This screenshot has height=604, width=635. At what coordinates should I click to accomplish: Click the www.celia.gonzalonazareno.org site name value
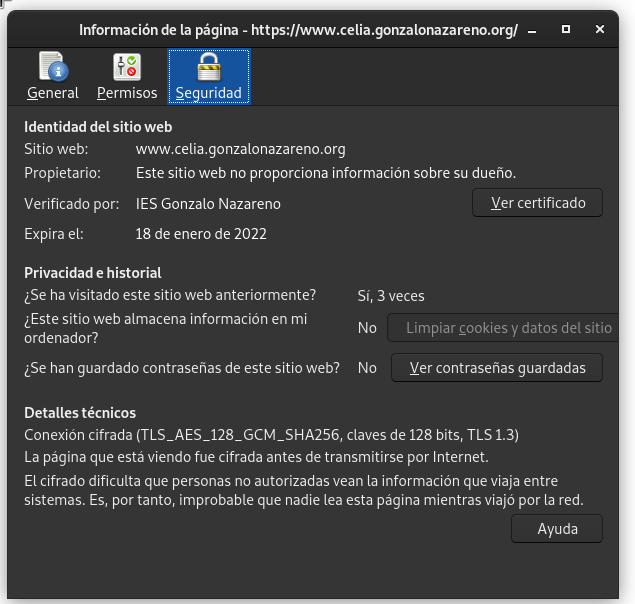pyautogui.click(x=240, y=149)
